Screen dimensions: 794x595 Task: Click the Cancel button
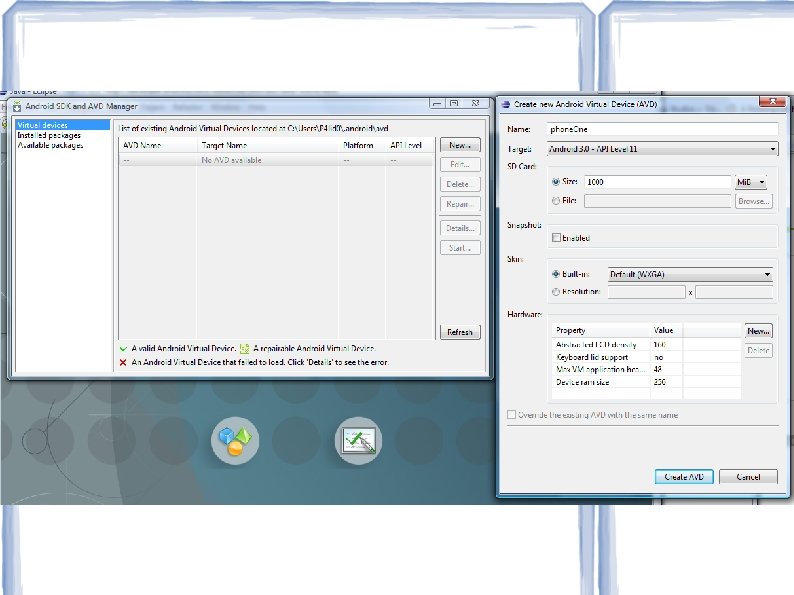pyautogui.click(x=748, y=477)
